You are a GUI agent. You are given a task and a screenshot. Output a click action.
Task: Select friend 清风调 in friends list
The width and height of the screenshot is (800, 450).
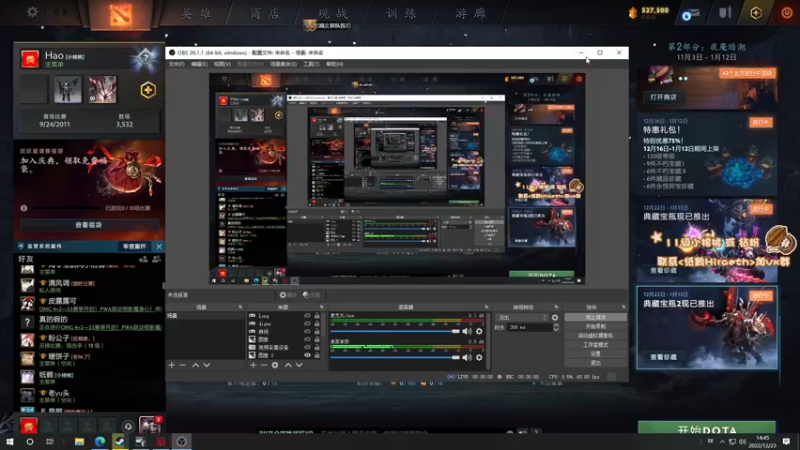pos(90,286)
